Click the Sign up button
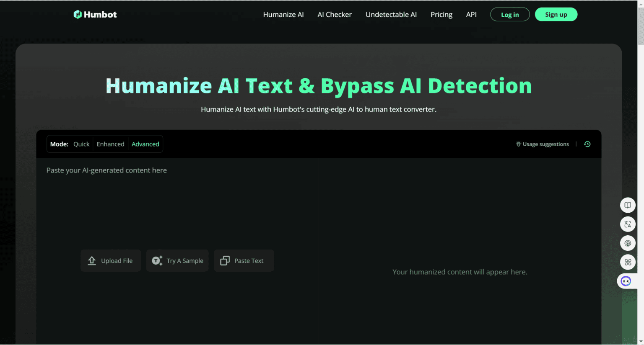The image size is (644, 345). [556, 14]
